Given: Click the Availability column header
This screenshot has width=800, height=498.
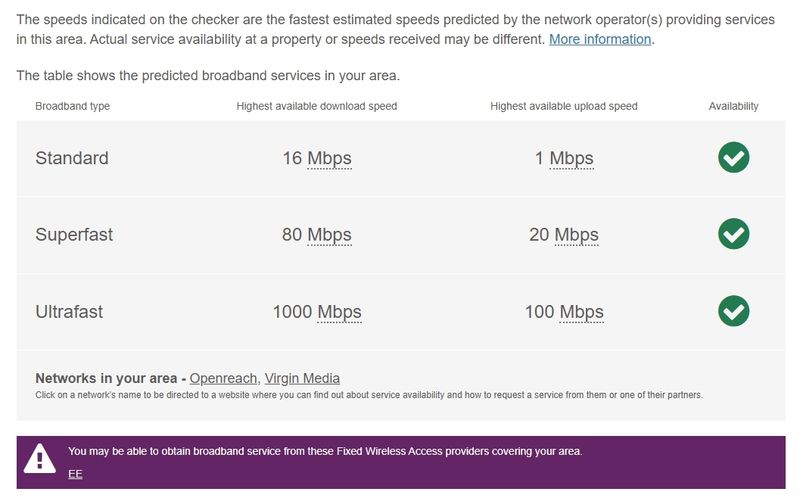Looking at the screenshot, I should [733, 106].
